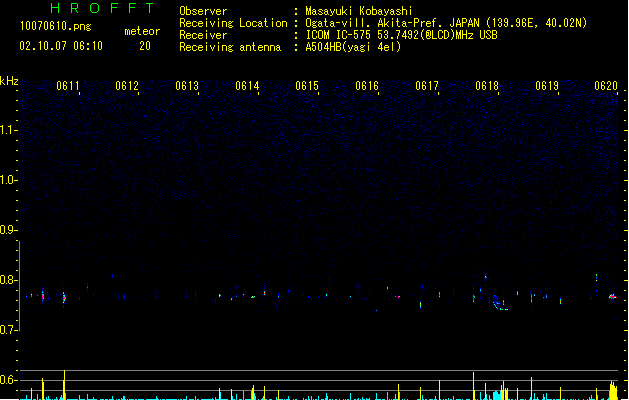Click the 0614 time marker
This screenshot has width=629, height=400.
[x=247, y=86]
